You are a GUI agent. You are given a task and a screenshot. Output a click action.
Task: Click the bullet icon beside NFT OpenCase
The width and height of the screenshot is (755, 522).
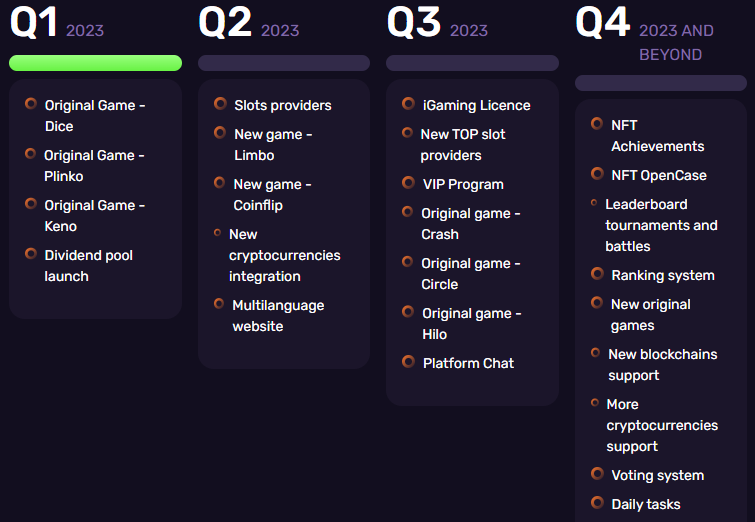pos(597,174)
